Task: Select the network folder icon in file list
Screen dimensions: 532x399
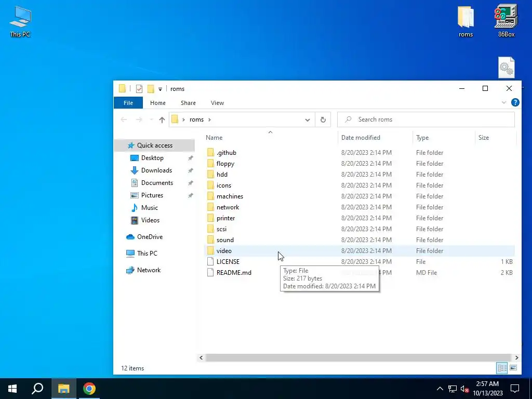Action: coord(210,207)
